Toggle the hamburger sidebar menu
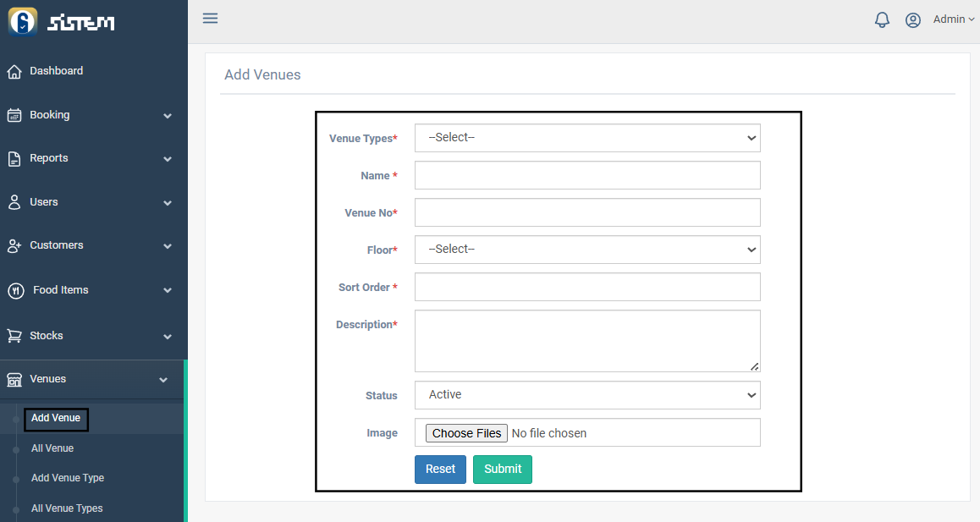The width and height of the screenshot is (980, 522). tap(210, 18)
